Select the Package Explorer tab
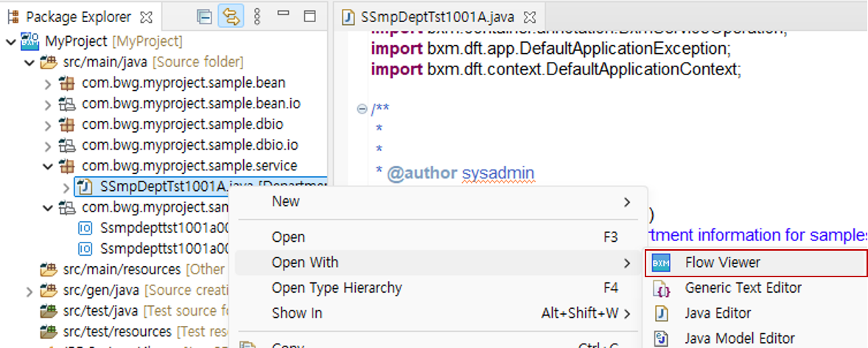The image size is (868, 348). pos(79,17)
